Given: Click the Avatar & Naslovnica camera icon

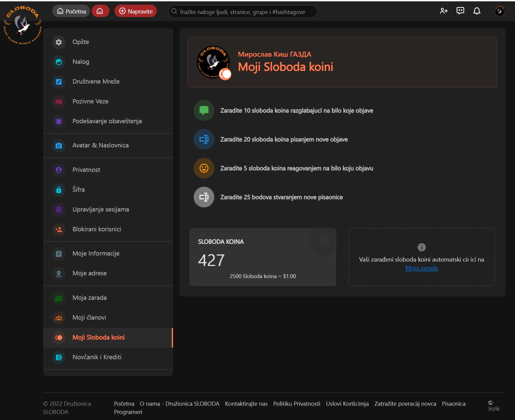Looking at the screenshot, I should click(59, 146).
